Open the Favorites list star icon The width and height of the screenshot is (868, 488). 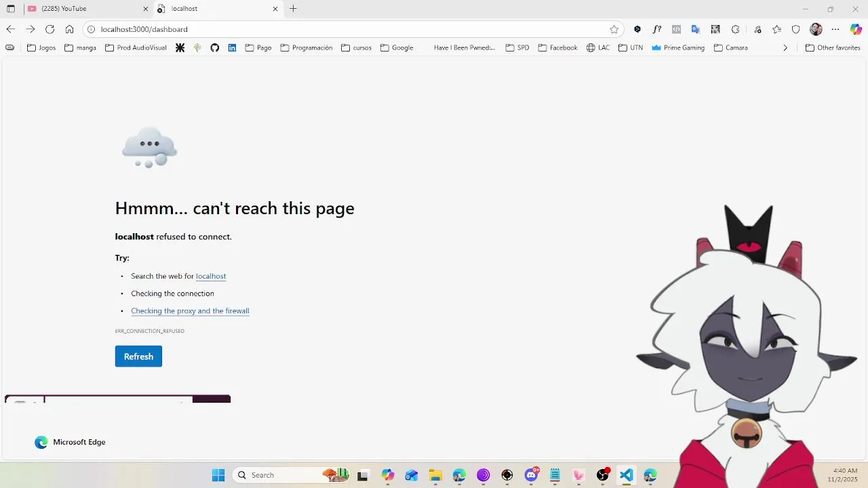[777, 29]
